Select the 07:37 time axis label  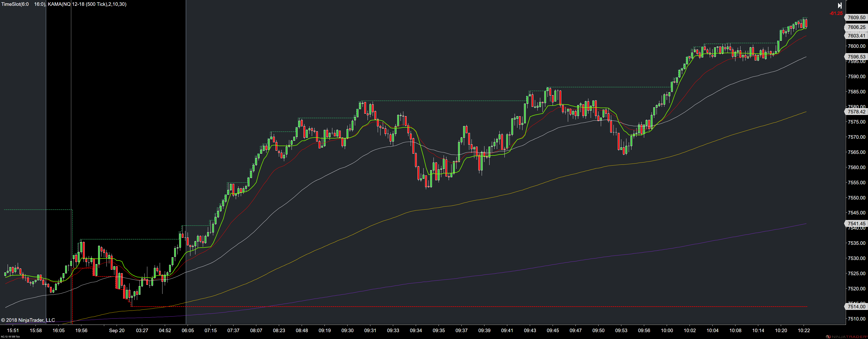coord(233,331)
